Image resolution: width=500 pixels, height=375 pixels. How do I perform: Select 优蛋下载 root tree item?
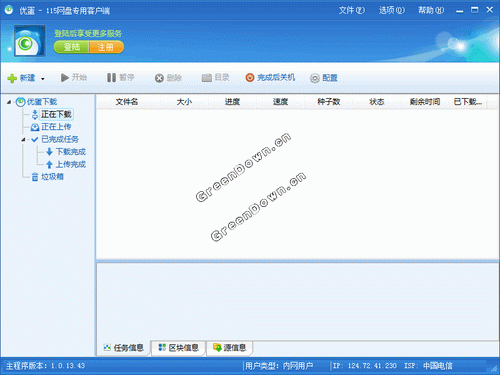pos(42,102)
